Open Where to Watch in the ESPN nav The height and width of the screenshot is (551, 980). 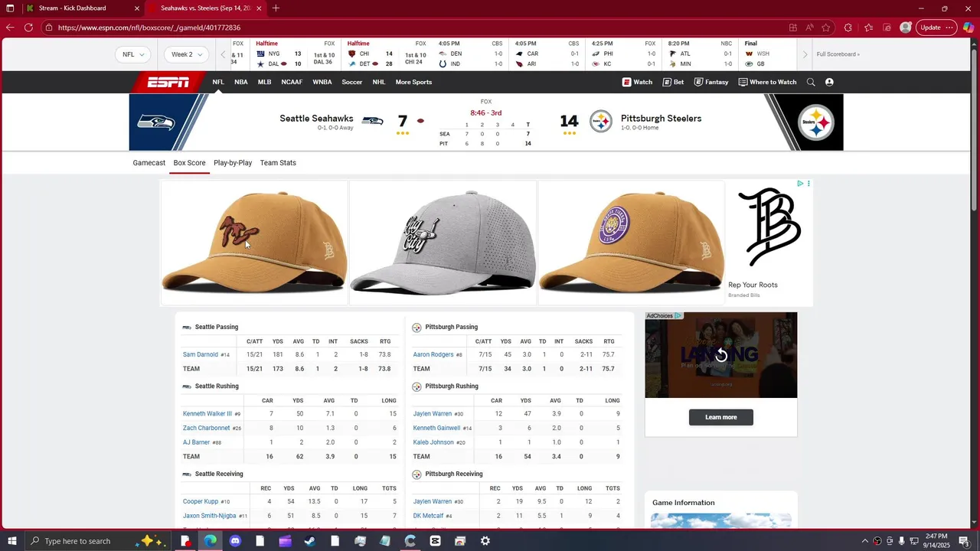click(x=767, y=82)
